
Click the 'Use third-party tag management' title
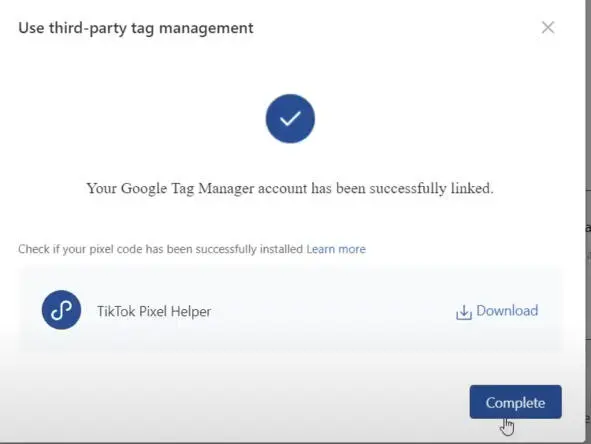point(136,28)
